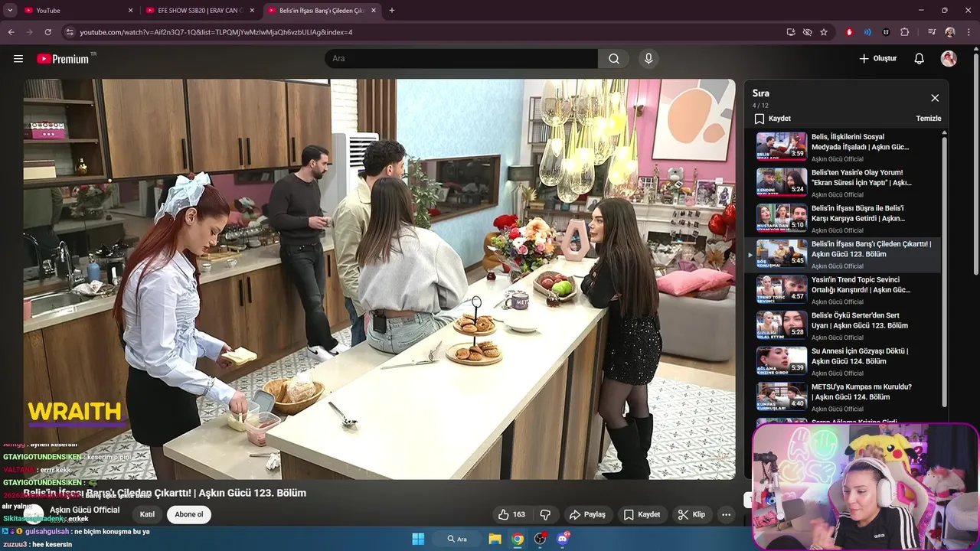Click the main video player
This screenshot has height=551, width=980.
379,279
